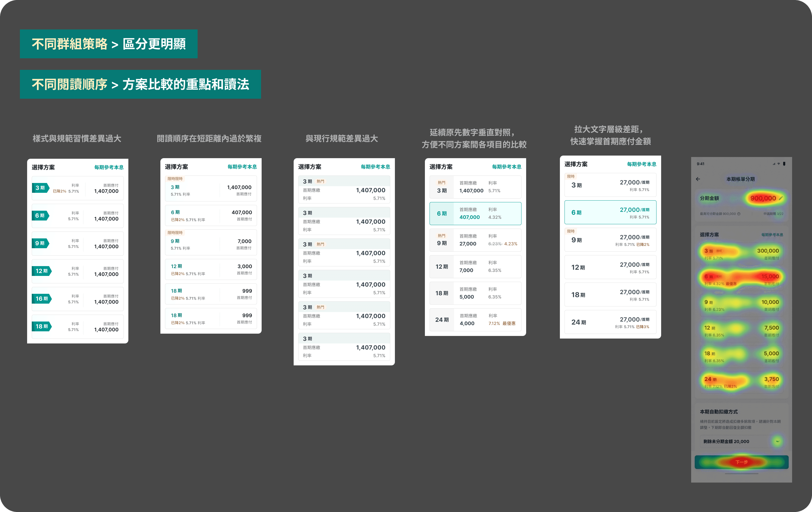Click the 不同閱讀順序 heading banner
Viewport: 812px width, 512px height.
(x=140, y=84)
